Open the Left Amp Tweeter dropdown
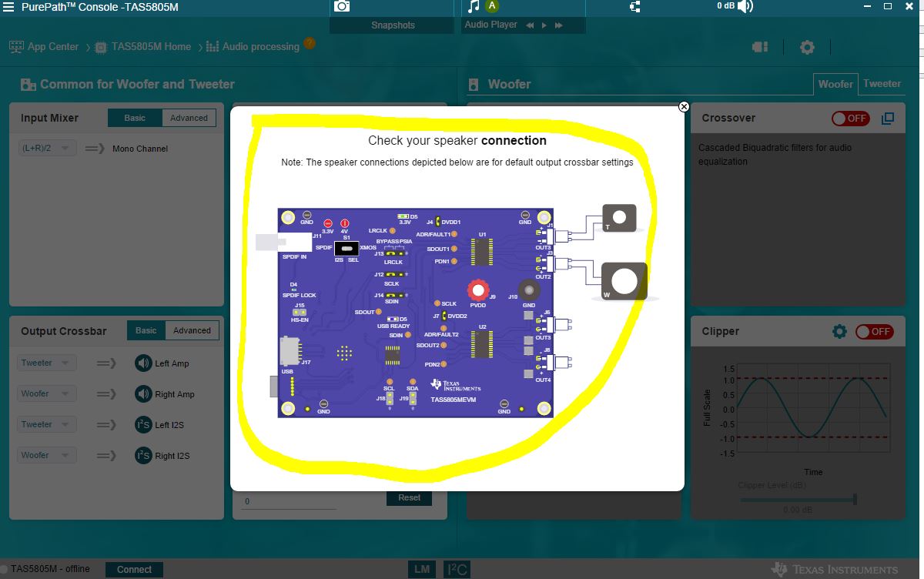Screen dimensions: 924x579 pyautogui.click(x=47, y=363)
